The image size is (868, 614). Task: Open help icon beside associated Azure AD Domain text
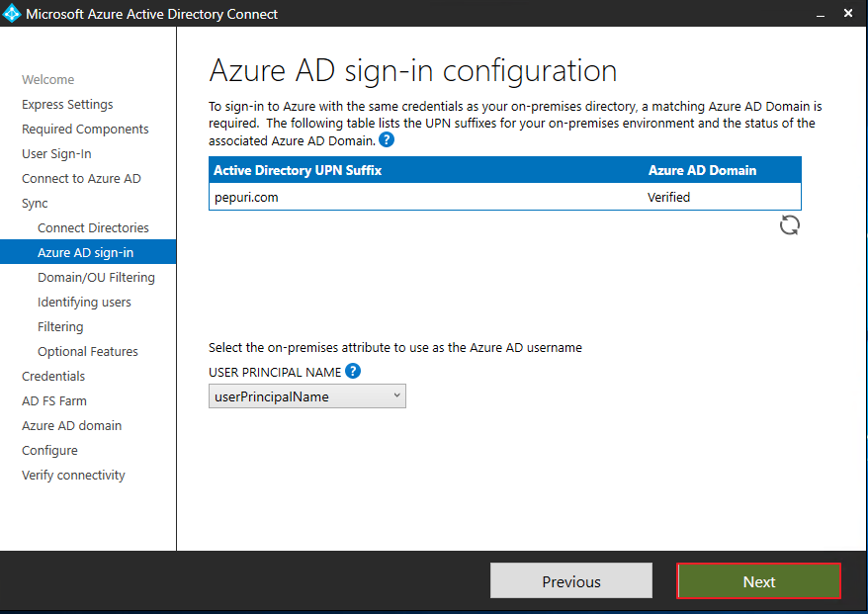(x=387, y=139)
